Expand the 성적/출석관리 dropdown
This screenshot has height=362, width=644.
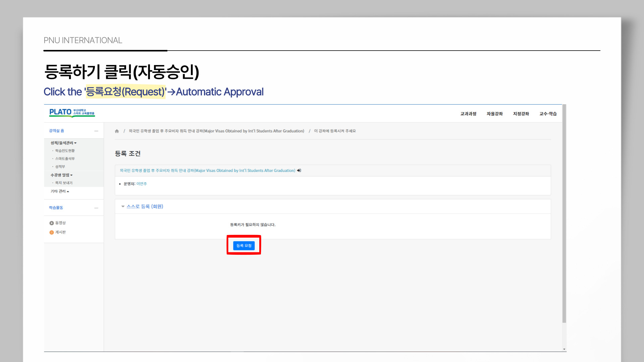click(63, 143)
